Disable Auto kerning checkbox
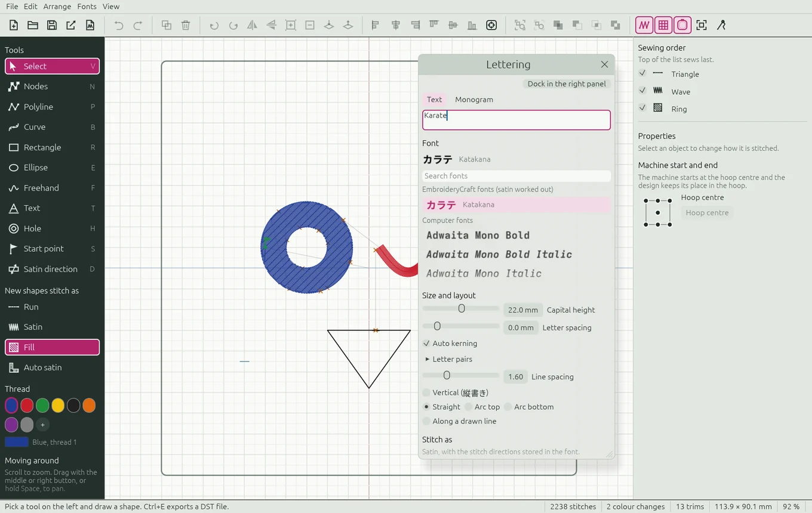 [426, 344]
